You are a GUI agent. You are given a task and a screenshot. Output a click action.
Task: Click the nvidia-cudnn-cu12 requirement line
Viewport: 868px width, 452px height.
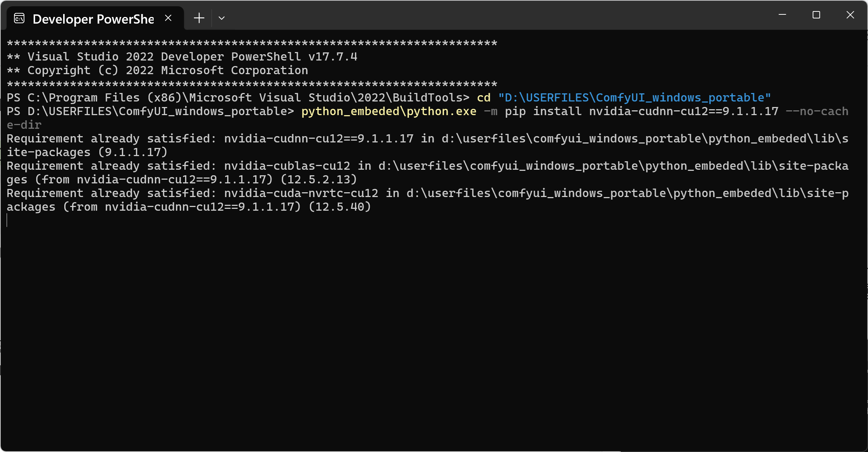[318, 138]
